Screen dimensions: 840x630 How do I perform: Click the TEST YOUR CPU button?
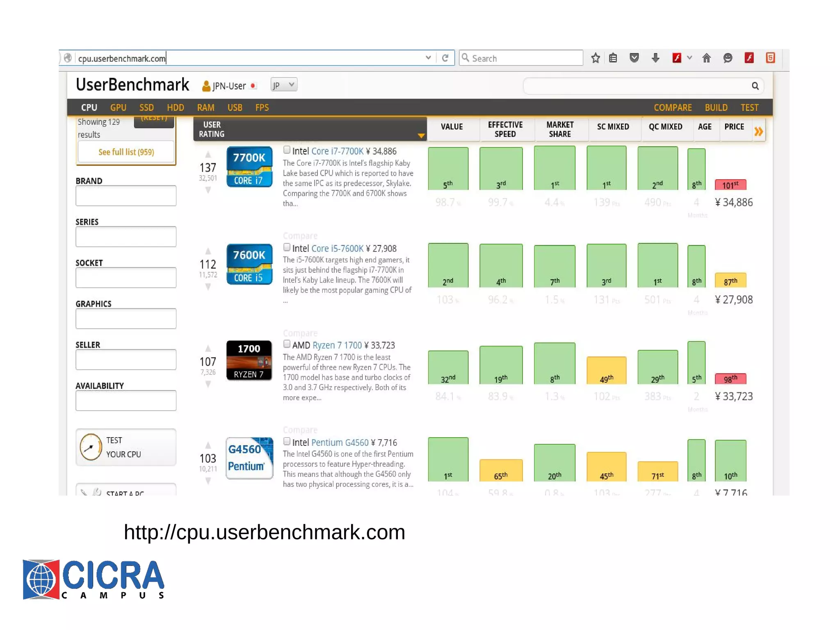[126, 447]
